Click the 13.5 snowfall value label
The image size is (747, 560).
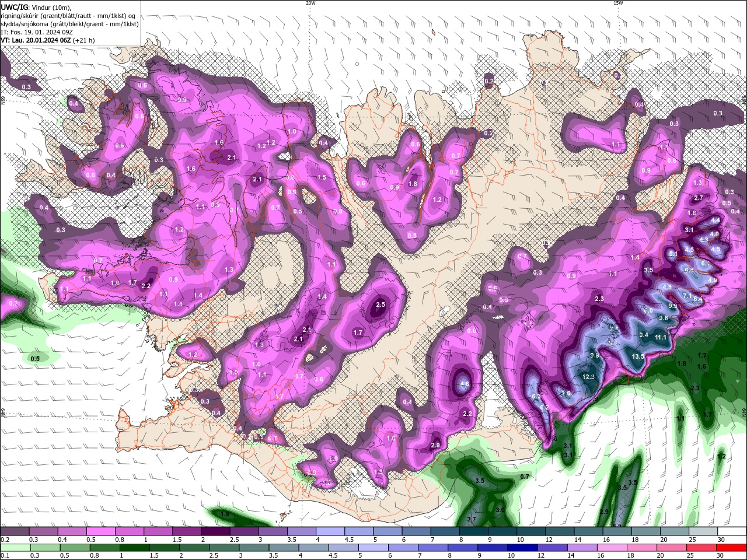coord(638,356)
